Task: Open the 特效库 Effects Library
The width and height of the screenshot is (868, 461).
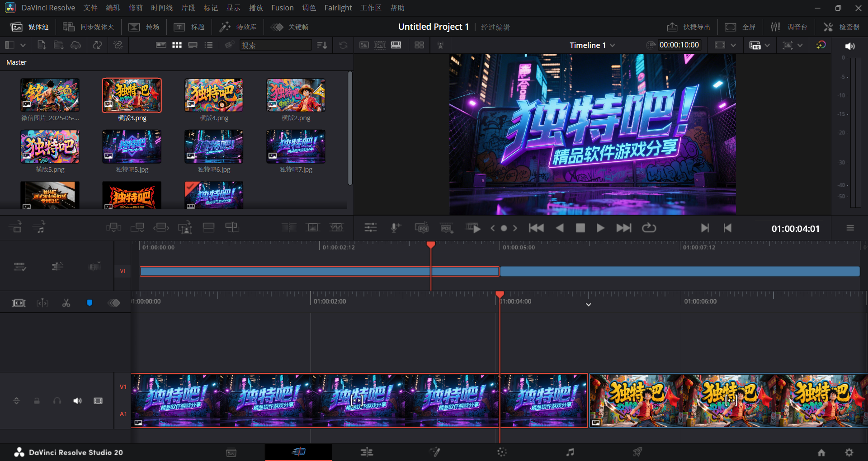Action: tap(238, 27)
